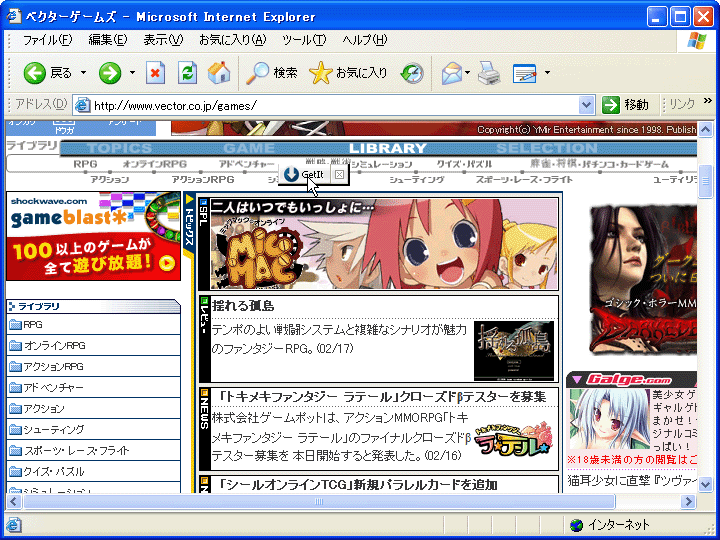Click the RPG folder icon in library

(x=16, y=325)
